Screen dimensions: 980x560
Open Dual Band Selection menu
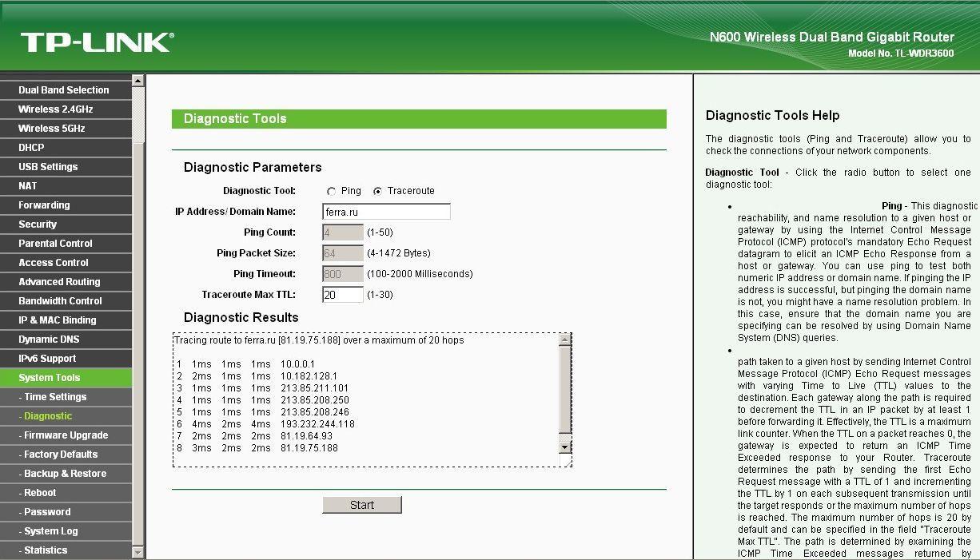click(x=64, y=90)
